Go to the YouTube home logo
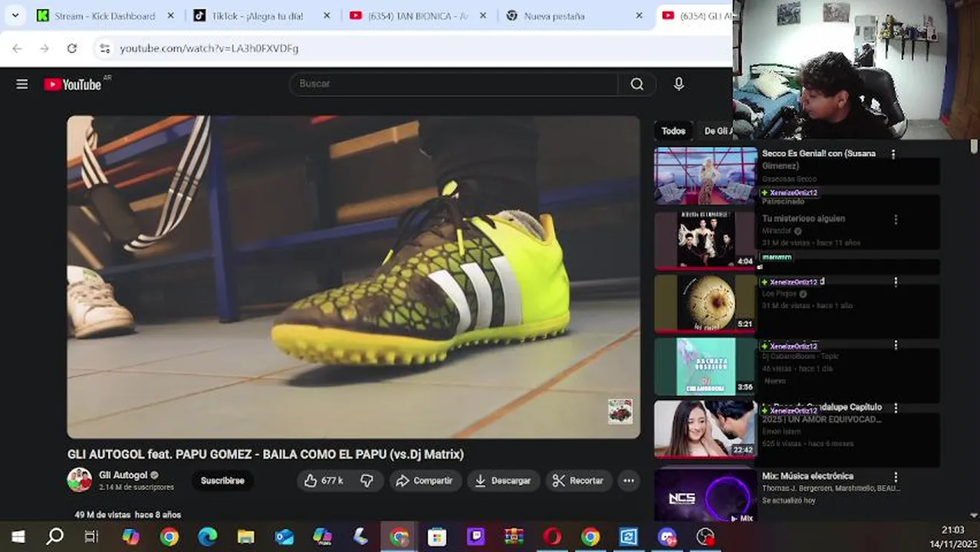 [x=73, y=84]
